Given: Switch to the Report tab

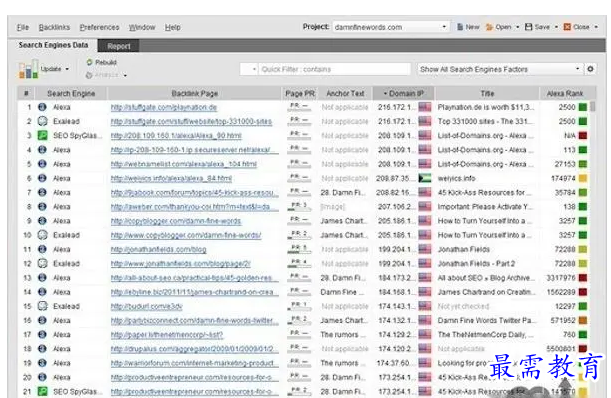Looking at the screenshot, I should [119, 46].
